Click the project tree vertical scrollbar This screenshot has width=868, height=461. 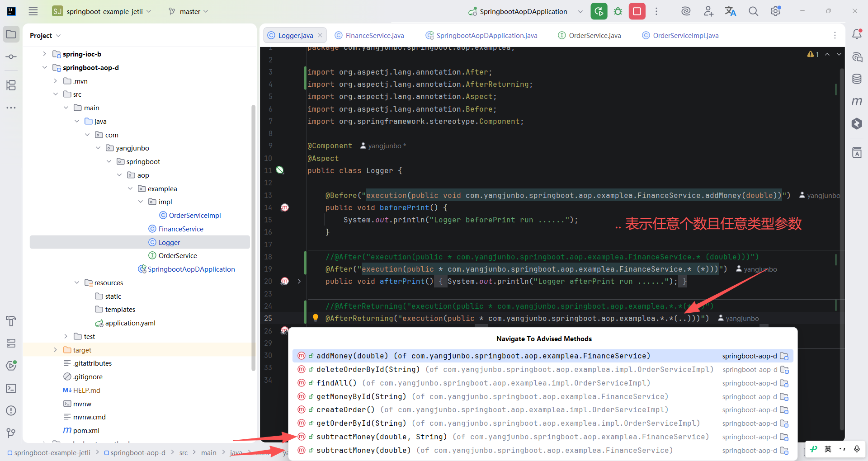tap(253, 238)
